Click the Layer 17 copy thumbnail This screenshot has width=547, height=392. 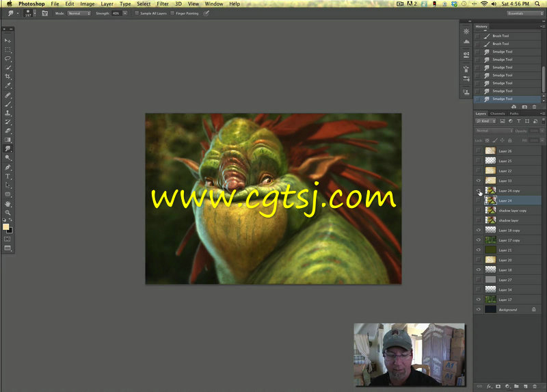coord(490,240)
